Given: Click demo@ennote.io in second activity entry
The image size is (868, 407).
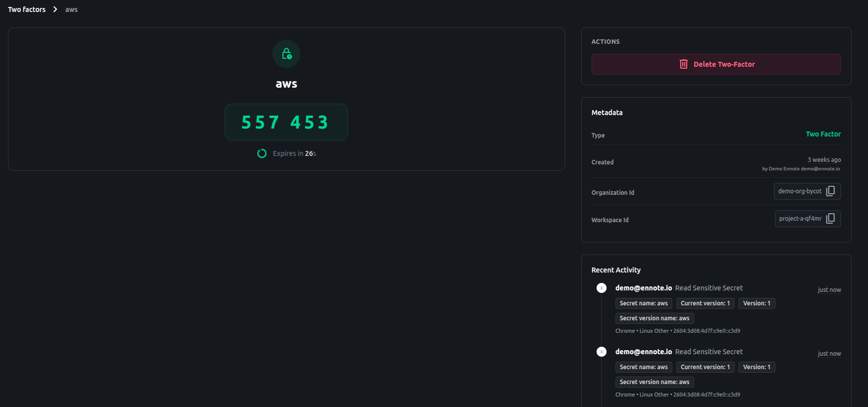Looking at the screenshot, I should (643, 352).
